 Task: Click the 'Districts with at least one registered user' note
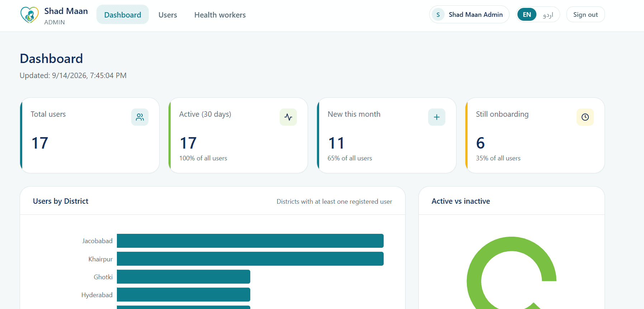334,202
